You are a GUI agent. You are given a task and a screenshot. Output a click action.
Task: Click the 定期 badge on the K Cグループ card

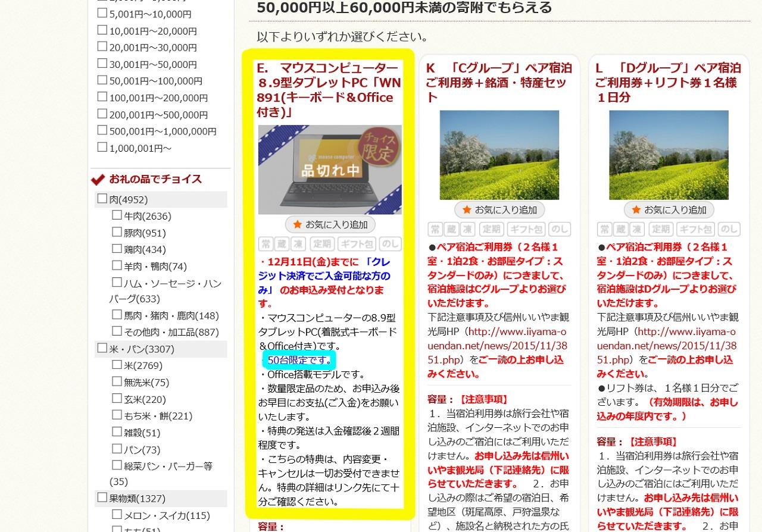point(492,229)
